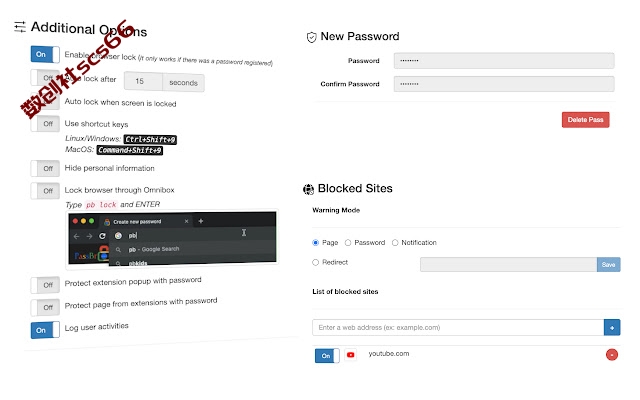
Task: Add site with the blue plus button
Action: tap(612, 327)
